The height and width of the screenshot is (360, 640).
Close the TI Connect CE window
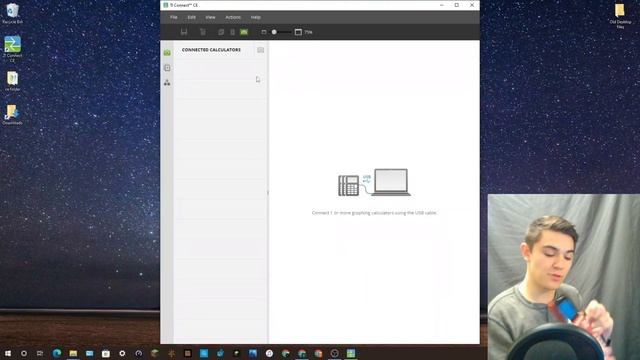click(472, 5)
